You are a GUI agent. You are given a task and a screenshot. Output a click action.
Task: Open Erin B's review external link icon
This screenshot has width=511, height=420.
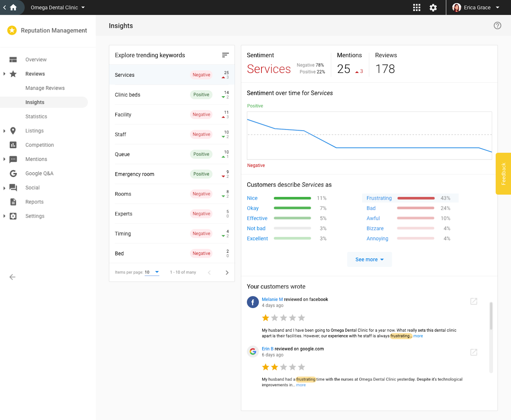473,352
